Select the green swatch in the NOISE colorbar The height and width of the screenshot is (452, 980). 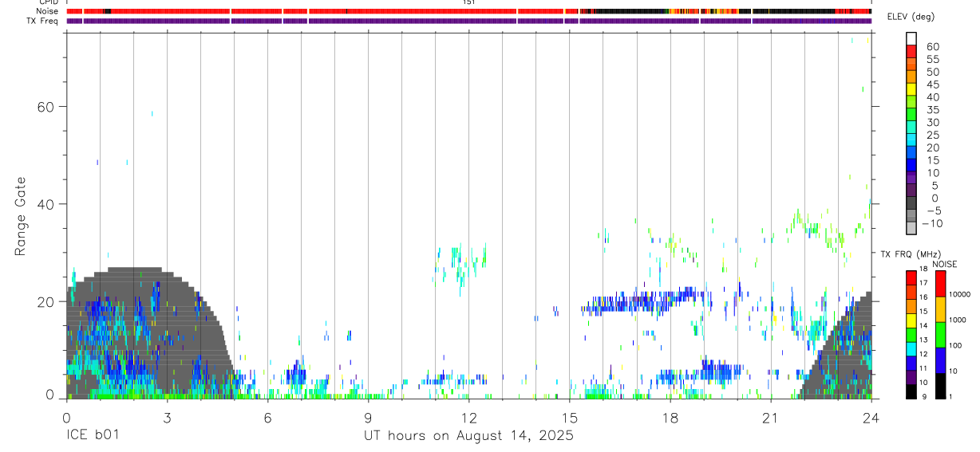point(940,335)
